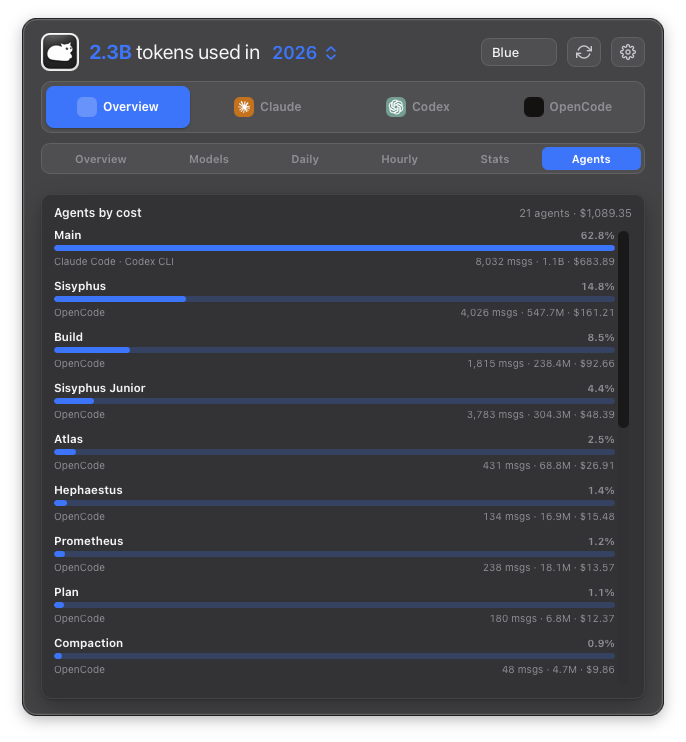Open the Daily sub-tab
Viewport: 686px width, 742px height.
[305, 159]
